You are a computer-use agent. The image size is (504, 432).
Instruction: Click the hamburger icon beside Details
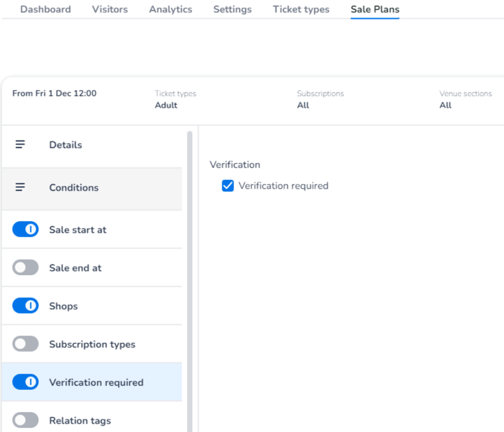20,145
